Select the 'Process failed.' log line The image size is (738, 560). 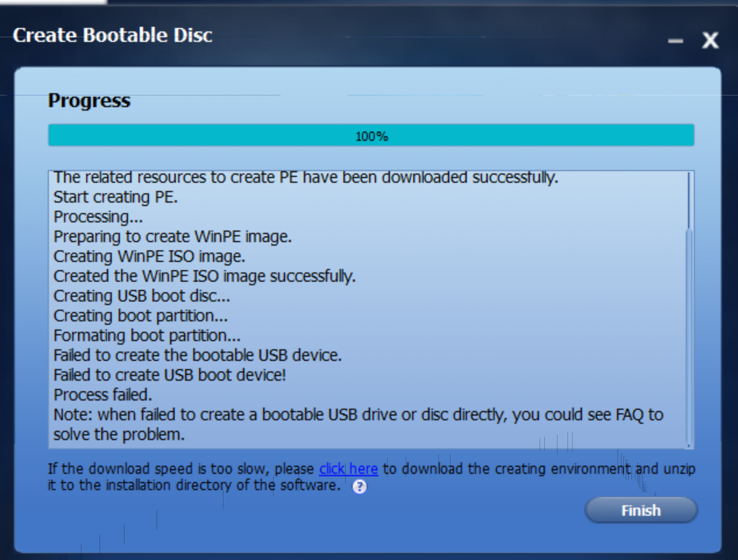(x=102, y=395)
